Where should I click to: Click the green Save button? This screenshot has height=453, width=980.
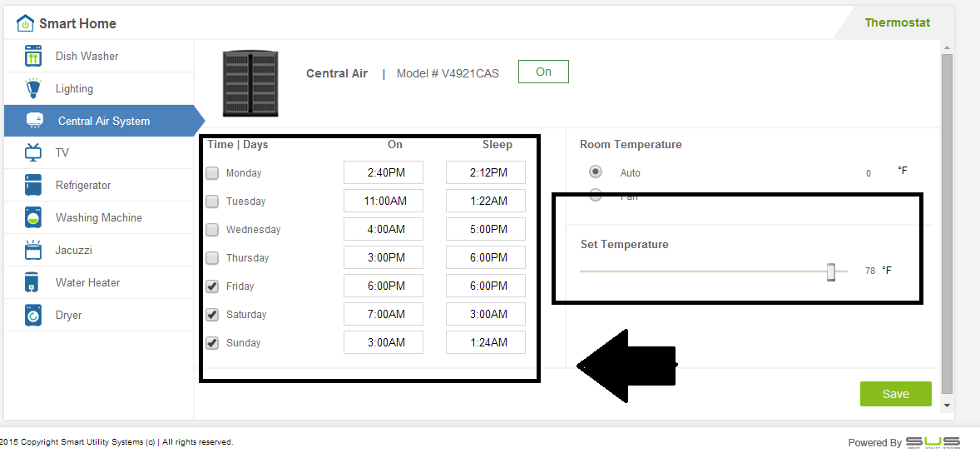pyautogui.click(x=895, y=394)
